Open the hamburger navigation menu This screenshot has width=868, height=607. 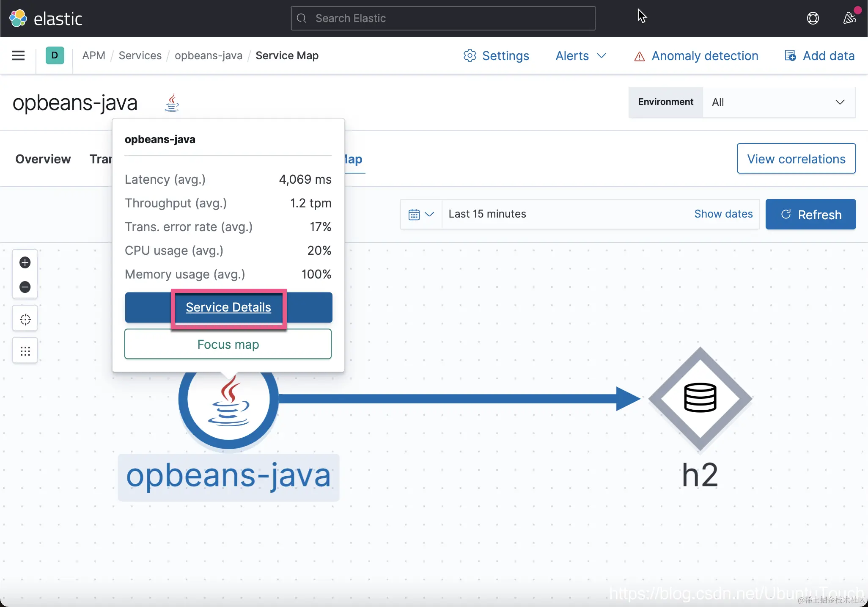18,55
